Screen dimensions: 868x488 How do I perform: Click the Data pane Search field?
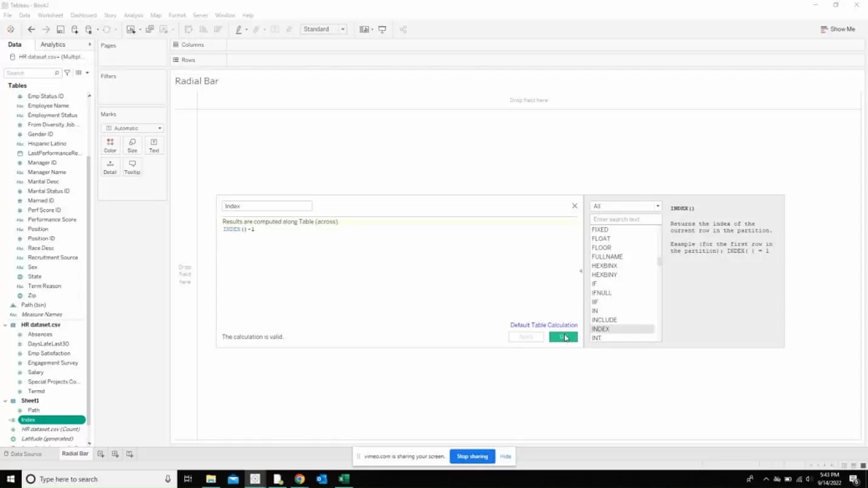(x=33, y=73)
